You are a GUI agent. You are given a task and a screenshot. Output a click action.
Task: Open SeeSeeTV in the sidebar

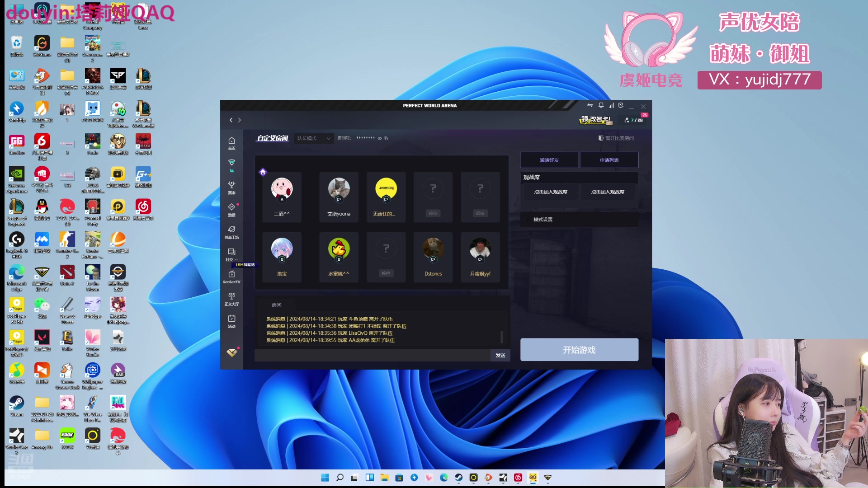(231, 277)
